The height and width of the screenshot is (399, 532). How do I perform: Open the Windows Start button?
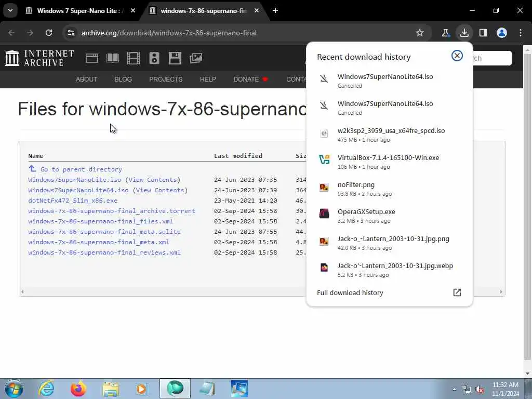[14, 389]
